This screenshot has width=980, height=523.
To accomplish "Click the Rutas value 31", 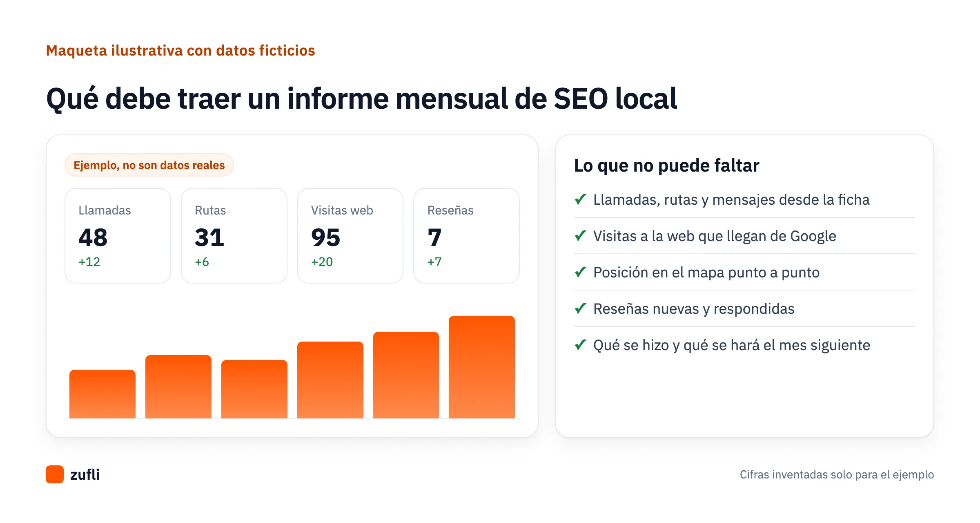I will pyautogui.click(x=209, y=237).
